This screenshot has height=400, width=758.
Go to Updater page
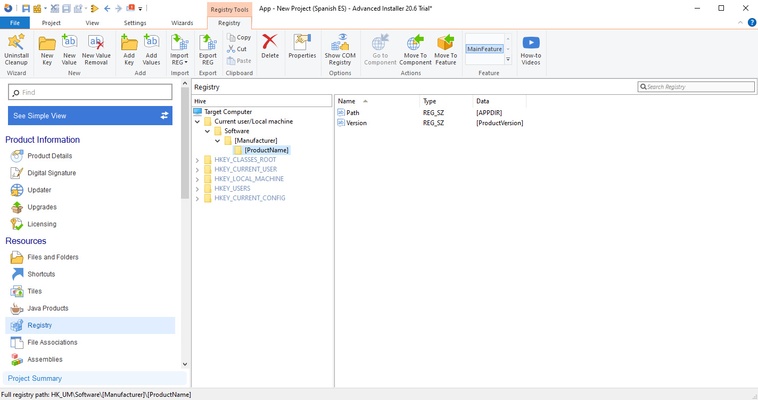[x=39, y=190]
